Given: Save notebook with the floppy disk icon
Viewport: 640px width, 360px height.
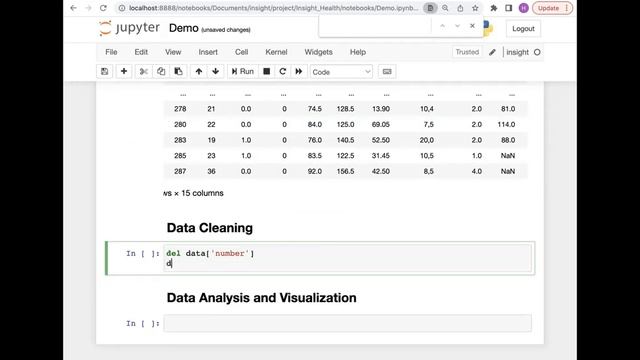Looking at the screenshot, I should pyautogui.click(x=104, y=71).
